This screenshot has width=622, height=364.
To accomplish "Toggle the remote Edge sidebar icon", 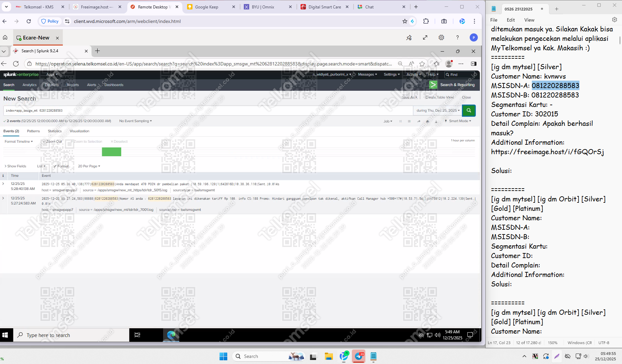I will (474, 64).
